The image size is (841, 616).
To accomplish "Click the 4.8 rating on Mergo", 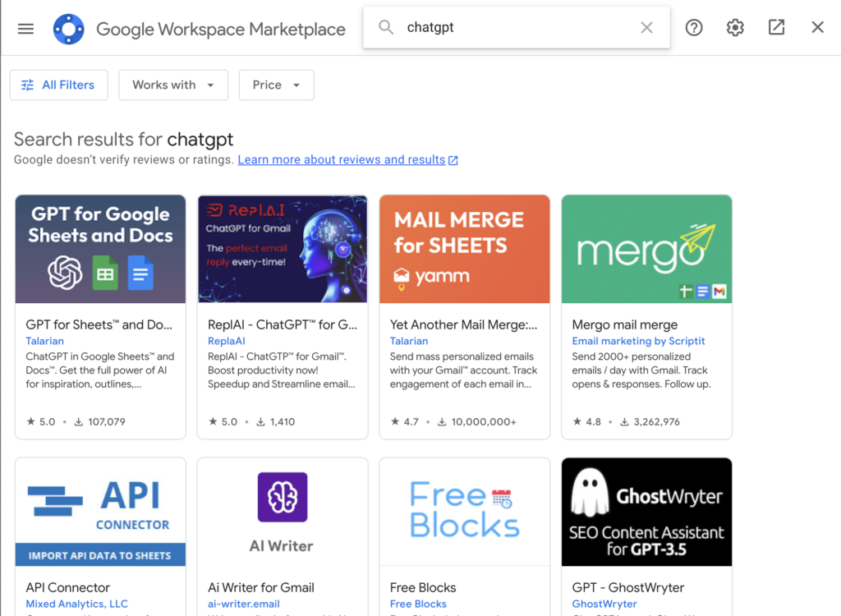I will tap(586, 422).
